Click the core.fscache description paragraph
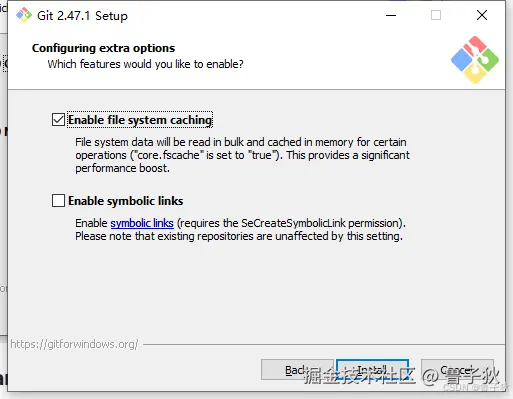 pyautogui.click(x=242, y=155)
